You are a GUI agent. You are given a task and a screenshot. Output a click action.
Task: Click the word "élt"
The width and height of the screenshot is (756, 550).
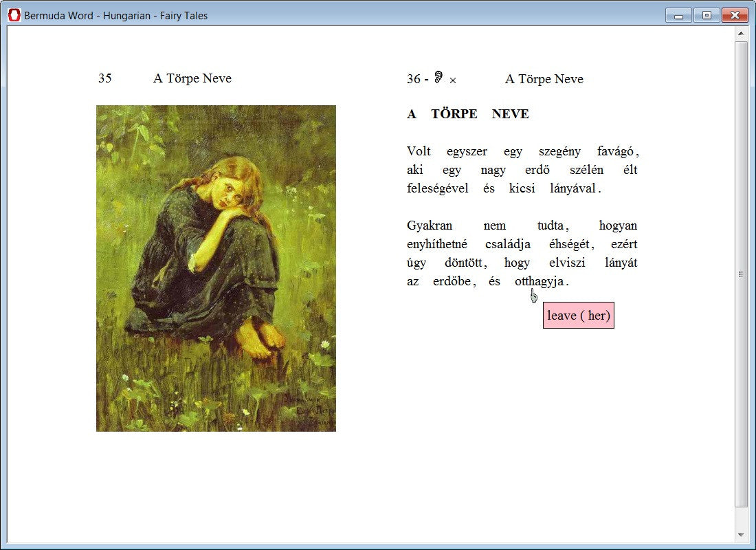(630, 170)
